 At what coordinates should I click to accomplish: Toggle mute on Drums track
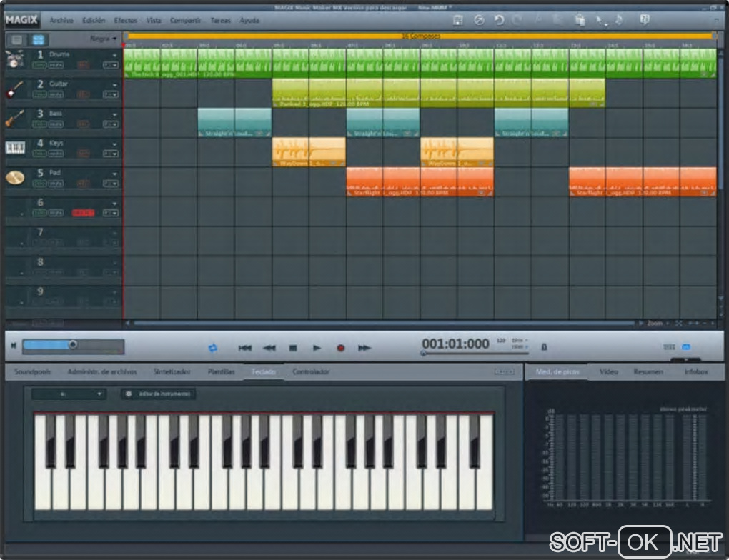(56, 65)
